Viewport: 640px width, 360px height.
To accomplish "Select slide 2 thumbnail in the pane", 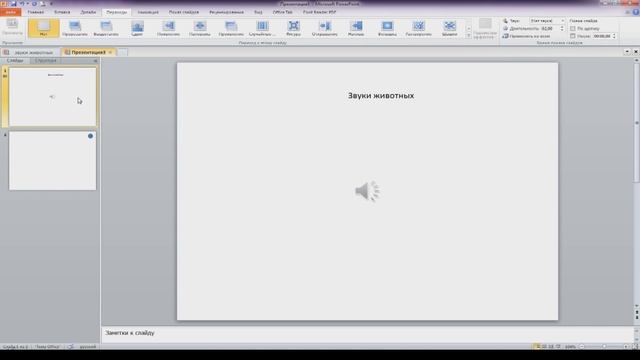I will [x=53, y=160].
